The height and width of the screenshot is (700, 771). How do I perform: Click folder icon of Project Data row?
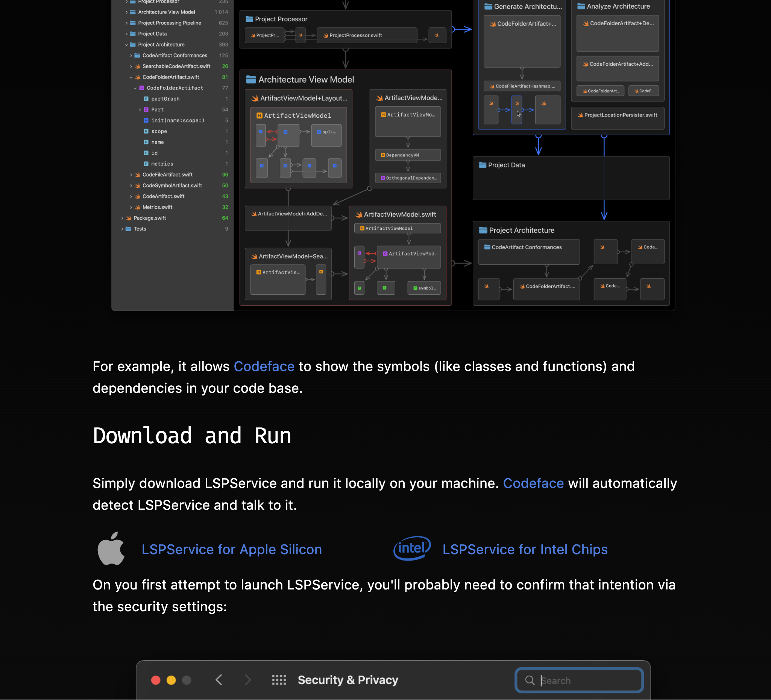point(133,33)
